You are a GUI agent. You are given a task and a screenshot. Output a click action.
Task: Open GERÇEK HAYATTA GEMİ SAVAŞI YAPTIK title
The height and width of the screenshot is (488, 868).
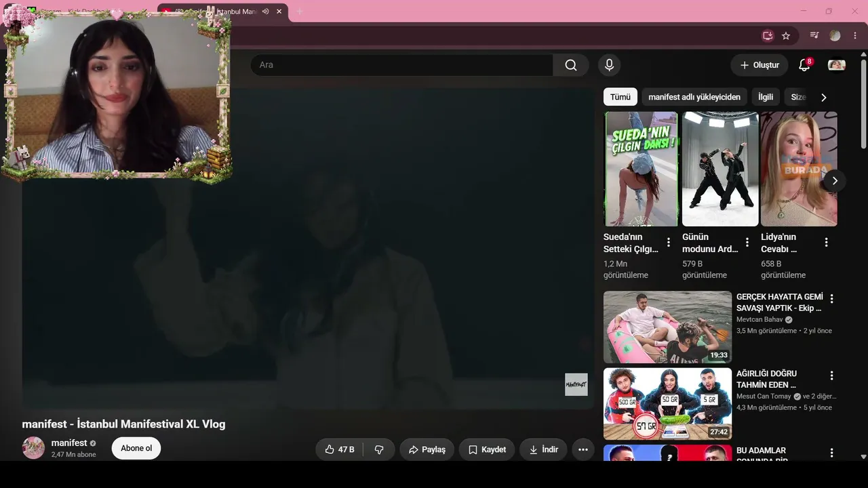(780, 302)
